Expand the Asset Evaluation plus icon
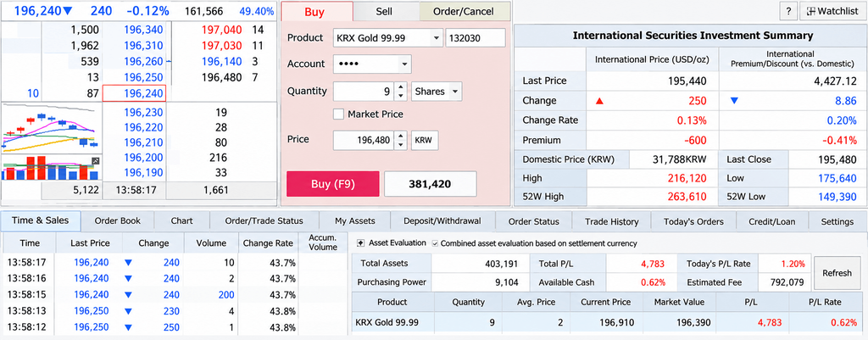868x340 pixels. 359,243
